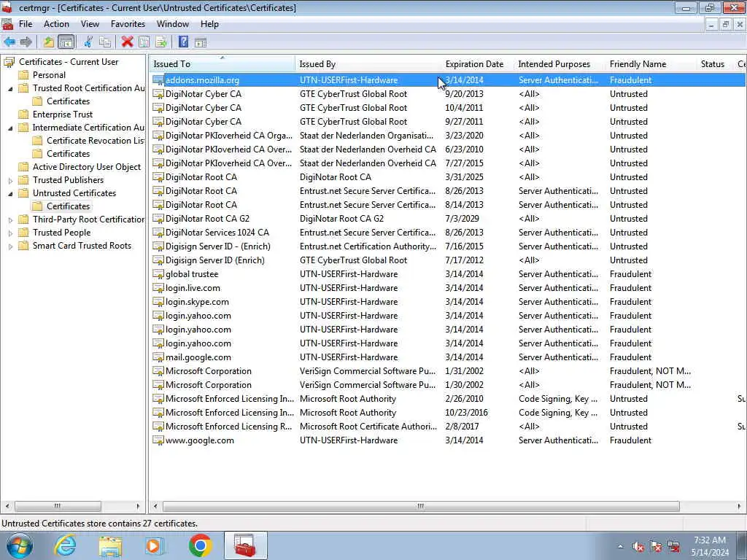Open the Help menu
The height and width of the screenshot is (560, 747).
tap(209, 24)
